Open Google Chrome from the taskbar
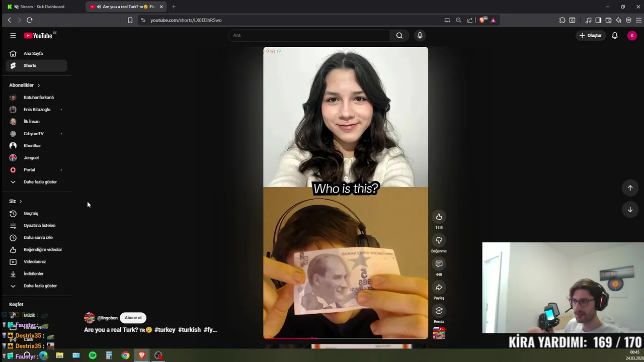Image resolution: width=644 pixels, height=362 pixels. [x=125, y=355]
